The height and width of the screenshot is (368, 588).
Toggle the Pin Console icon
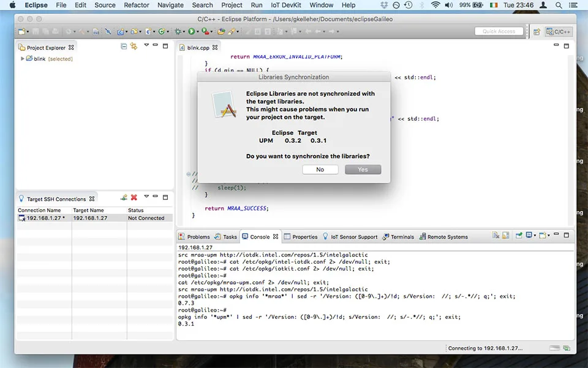click(x=518, y=236)
